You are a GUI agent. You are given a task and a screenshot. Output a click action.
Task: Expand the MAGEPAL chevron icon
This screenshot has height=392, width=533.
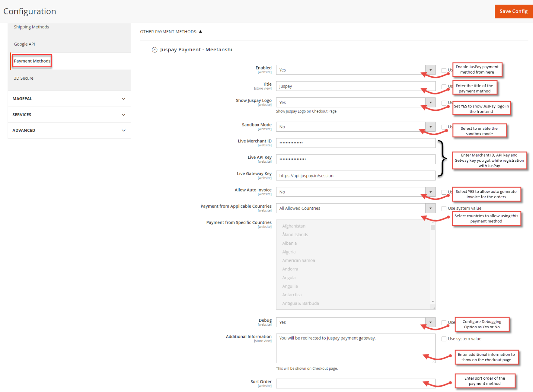tap(123, 99)
